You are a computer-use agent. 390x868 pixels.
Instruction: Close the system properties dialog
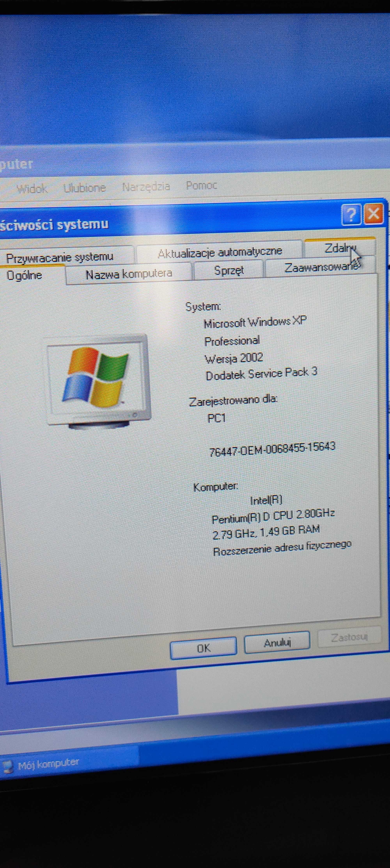[373, 213]
